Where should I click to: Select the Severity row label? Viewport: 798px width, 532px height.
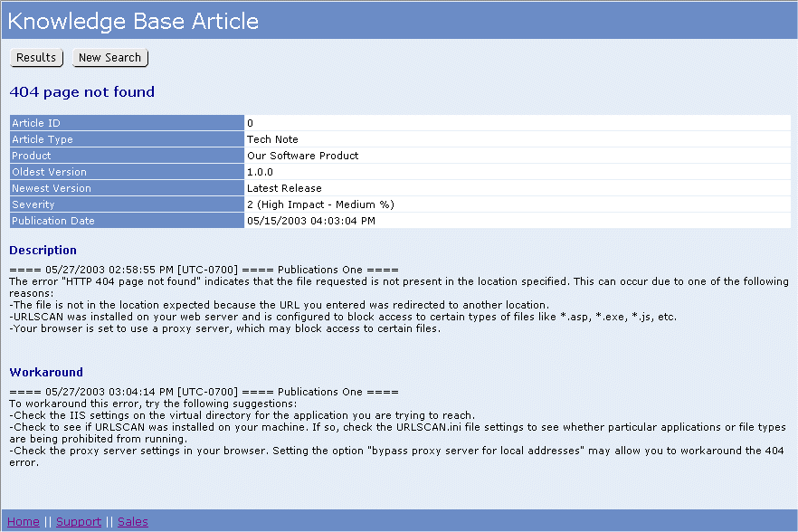33,204
